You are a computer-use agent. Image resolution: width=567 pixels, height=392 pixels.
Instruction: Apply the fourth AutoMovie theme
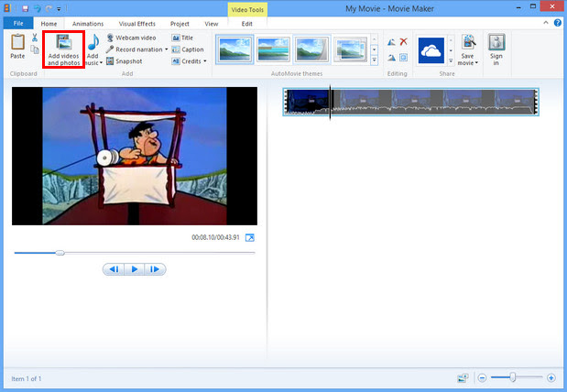click(x=350, y=49)
